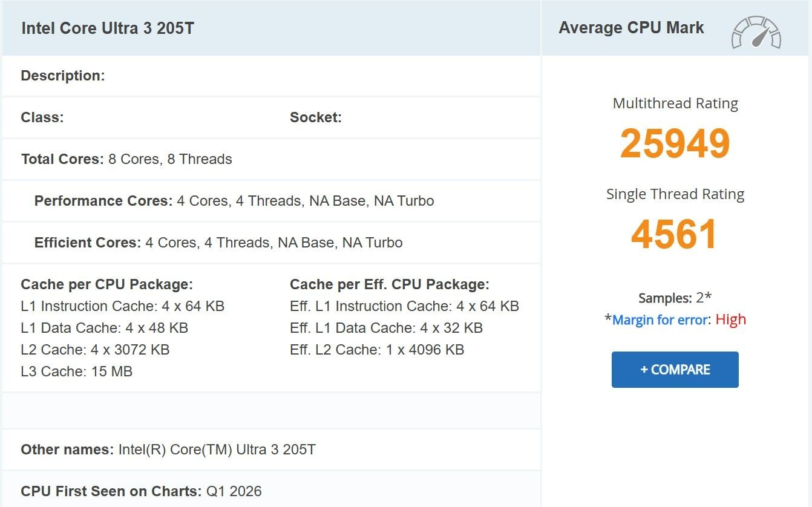Click the Performance Cores row
This screenshot has height=507, width=812.
pyautogui.click(x=234, y=201)
